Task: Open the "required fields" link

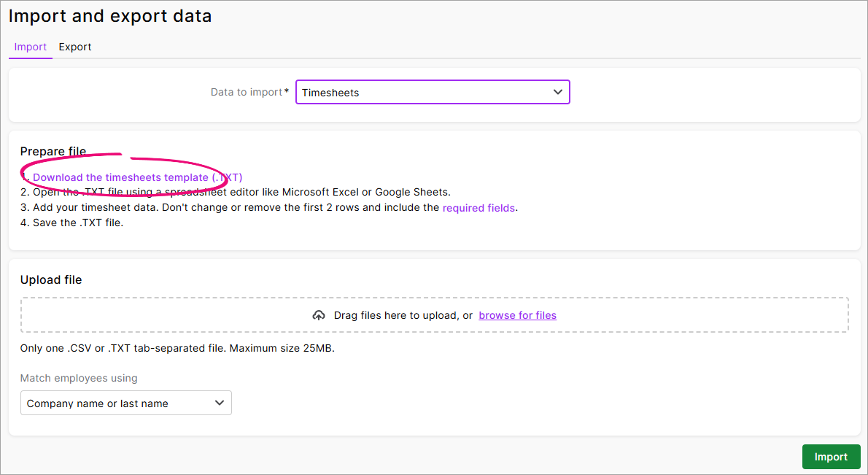Action: (x=478, y=207)
